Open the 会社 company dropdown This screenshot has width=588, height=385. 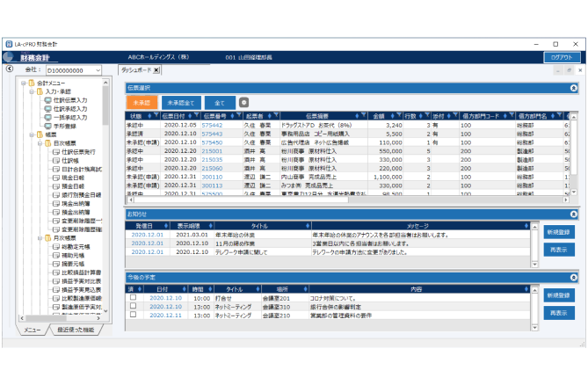[x=98, y=70]
